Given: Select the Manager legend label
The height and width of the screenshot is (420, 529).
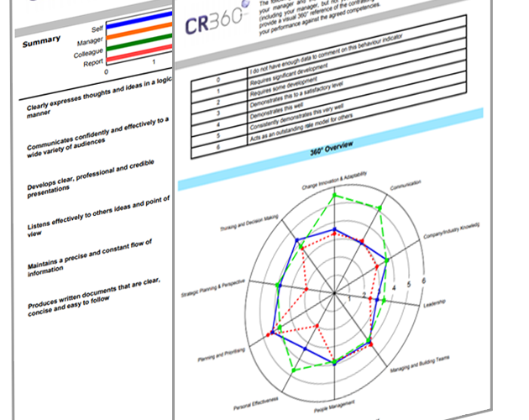Looking at the screenshot, I should click(x=90, y=41).
